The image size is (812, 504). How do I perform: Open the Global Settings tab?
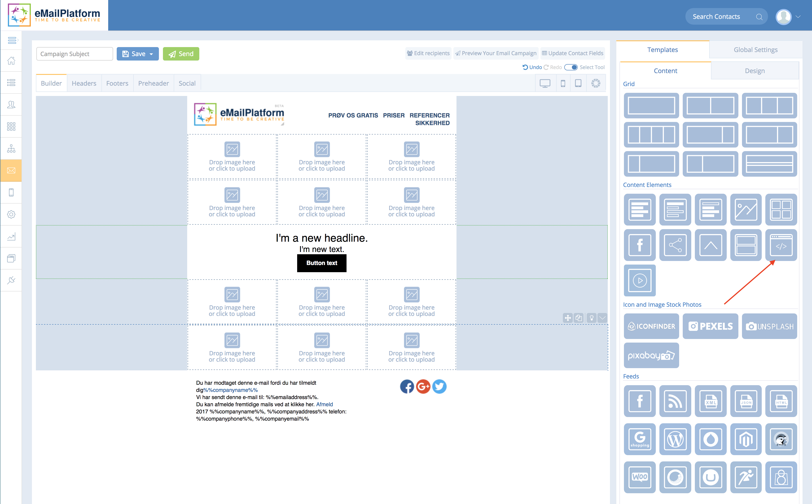[755, 50]
